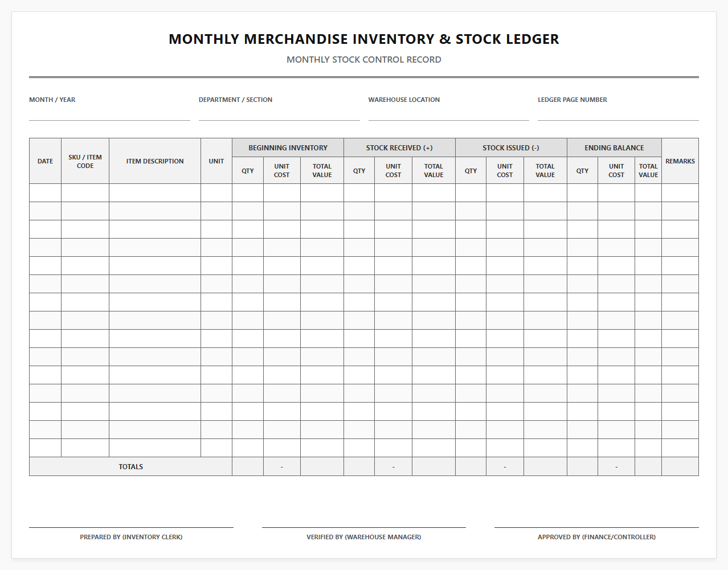Click QTY header under Stock Received

(359, 170)
